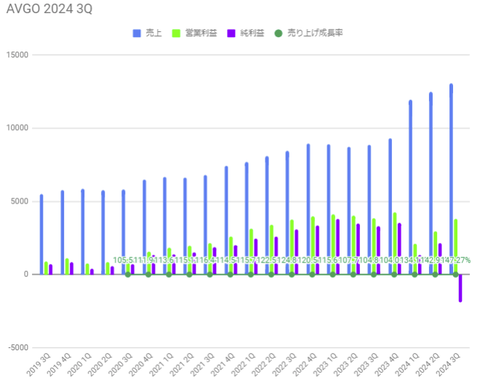Select the 営業利益 legend label text

pos(201,33)
